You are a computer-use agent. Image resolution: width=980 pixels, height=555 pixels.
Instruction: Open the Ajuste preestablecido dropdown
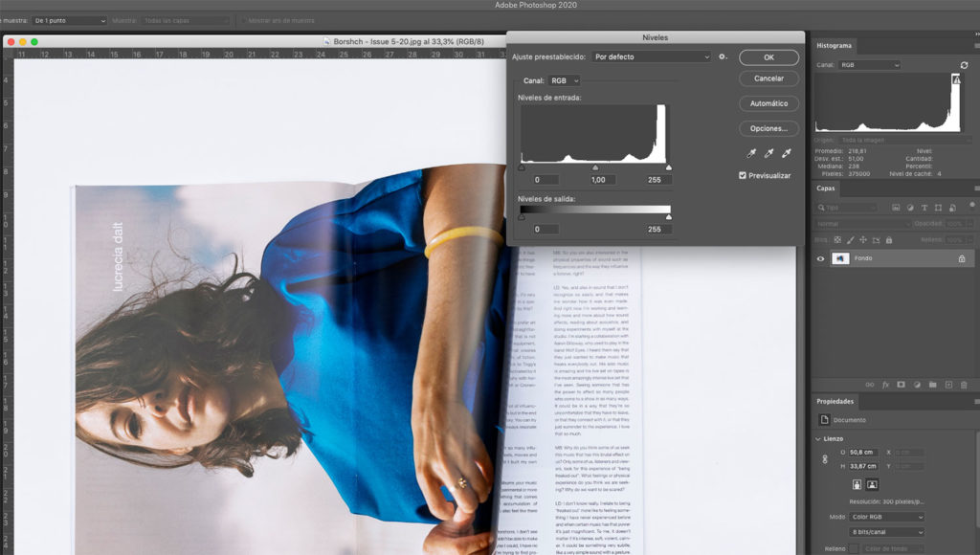tap(651, 55)
